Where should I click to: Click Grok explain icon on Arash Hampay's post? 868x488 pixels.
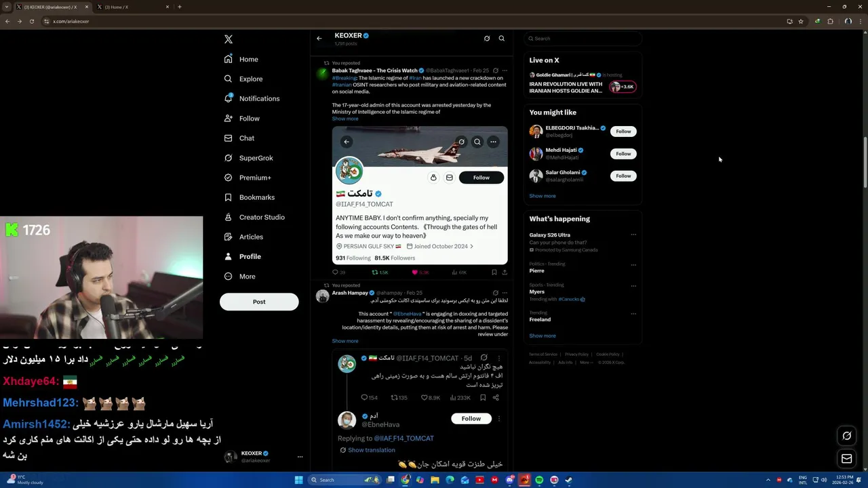496,293
